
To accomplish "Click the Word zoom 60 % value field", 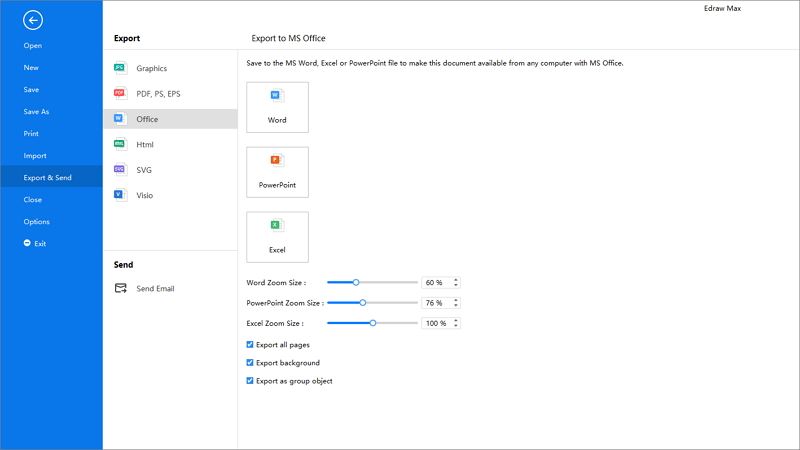I will point(436,282).
